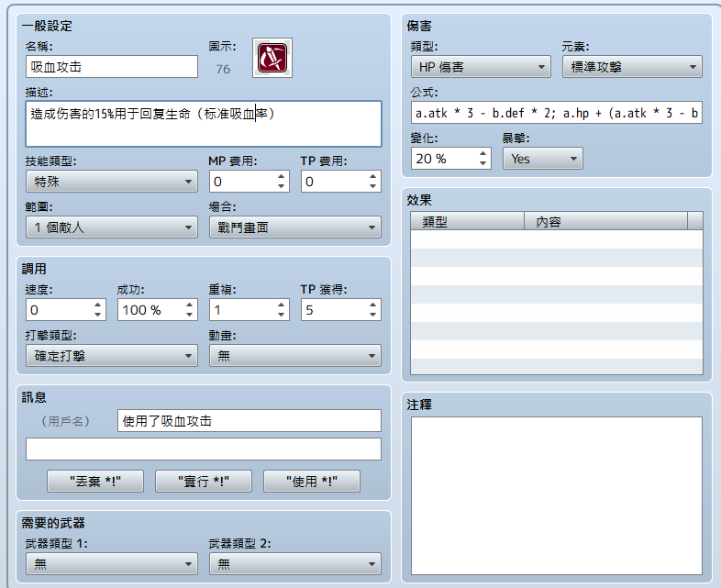Decrease the 重複 count with down arrow
Viewport: 721px width, 588px height.
click(281, 315)
